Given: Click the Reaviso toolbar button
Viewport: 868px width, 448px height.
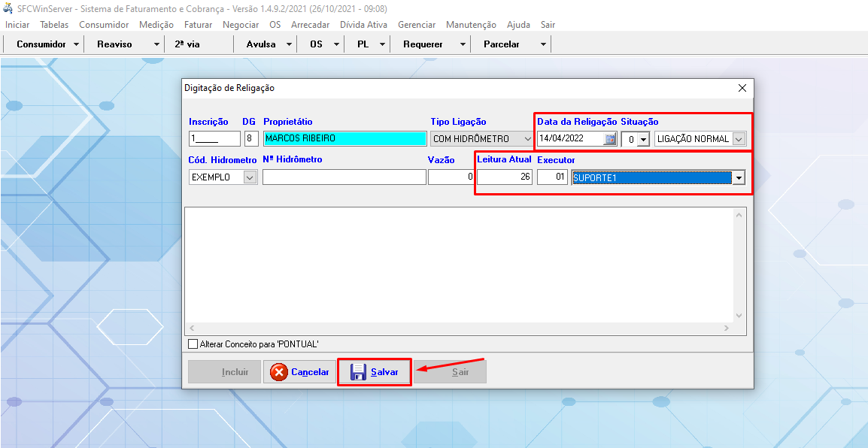Looking at the screenshot, I should click(x=114, y=44).
